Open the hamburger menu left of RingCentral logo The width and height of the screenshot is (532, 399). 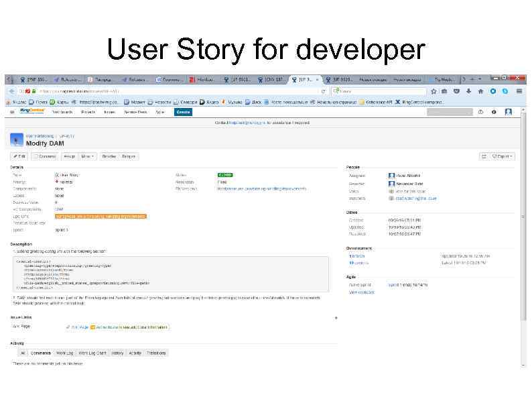tap(12, 112)
